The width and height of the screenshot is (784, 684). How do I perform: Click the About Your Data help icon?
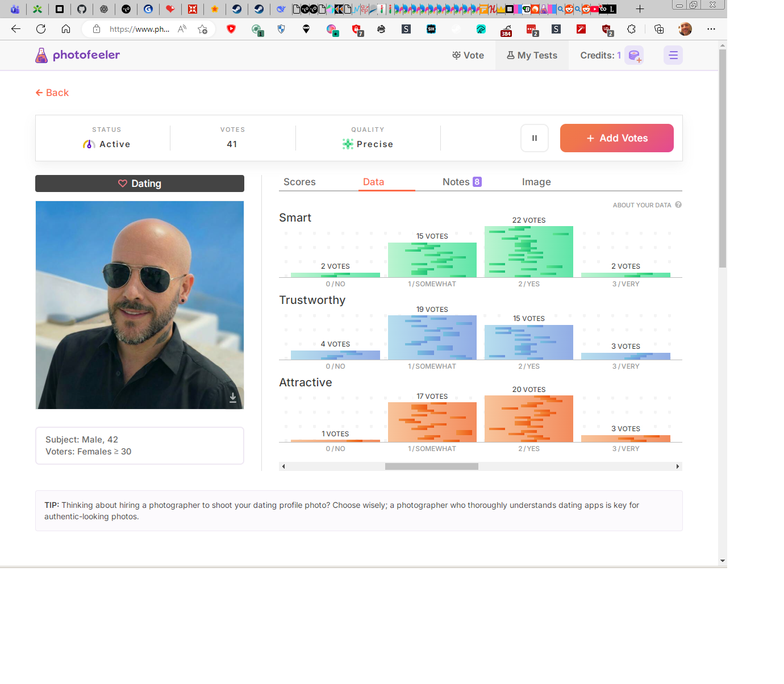pos(678,205)
